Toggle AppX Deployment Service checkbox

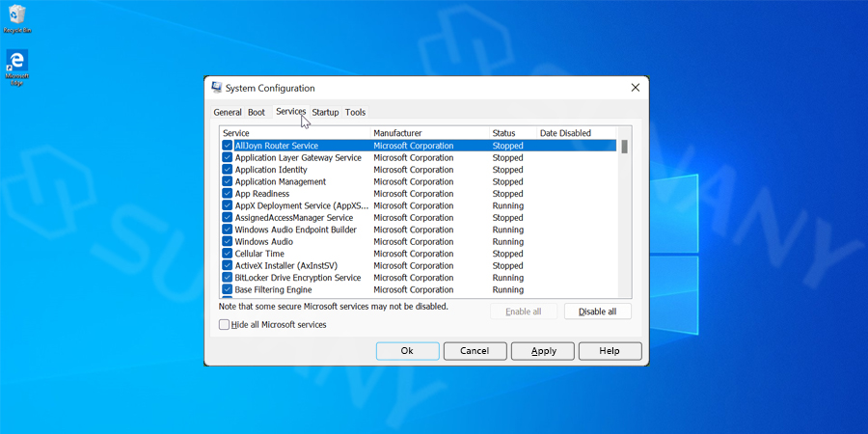click(227, 205)
